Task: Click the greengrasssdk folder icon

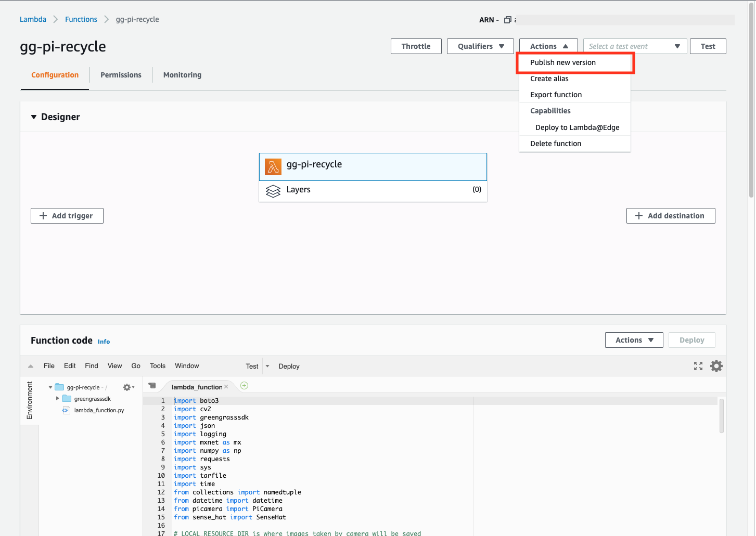Action: pyautogui.click(x=67, y=399)
